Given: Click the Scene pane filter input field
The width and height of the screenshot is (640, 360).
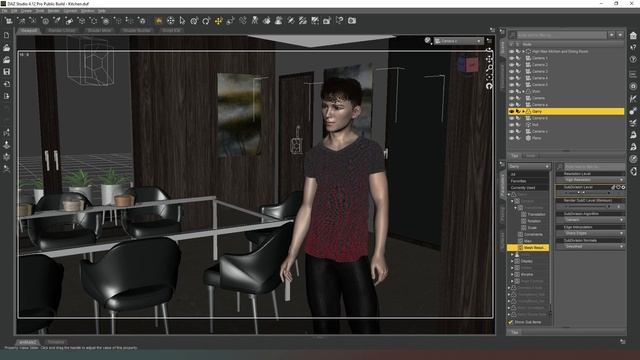Looking at the screenshot, I should pyautogui.click(x=562, y=35).
